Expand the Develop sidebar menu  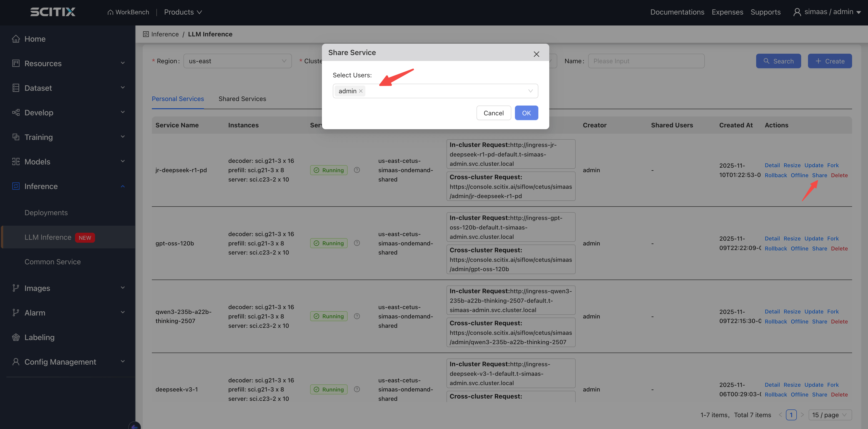123,112
